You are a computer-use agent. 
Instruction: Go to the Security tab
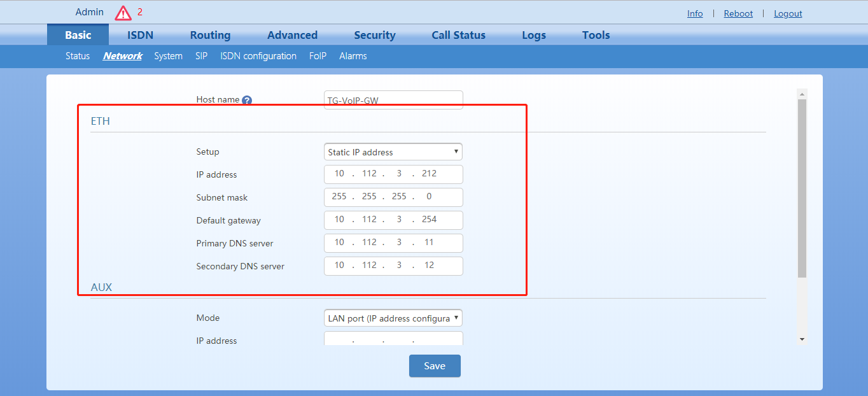(375, 35)
